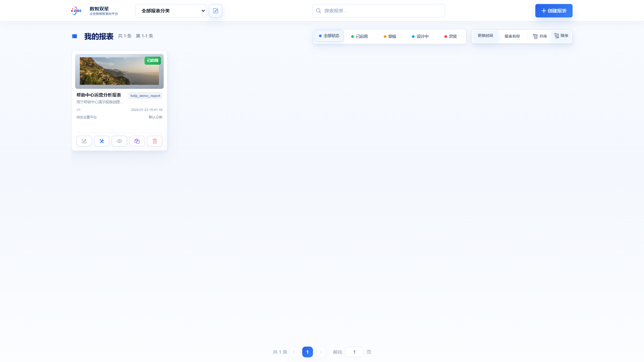Click the 第 1-1 条 range text

click(x=145, y=36)
